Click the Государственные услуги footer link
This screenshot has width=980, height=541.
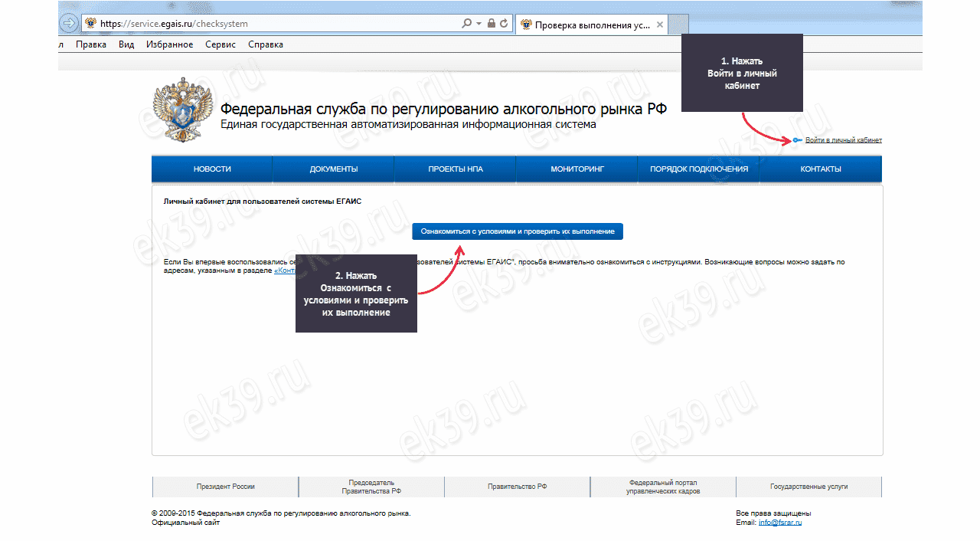tap(809, 487)
